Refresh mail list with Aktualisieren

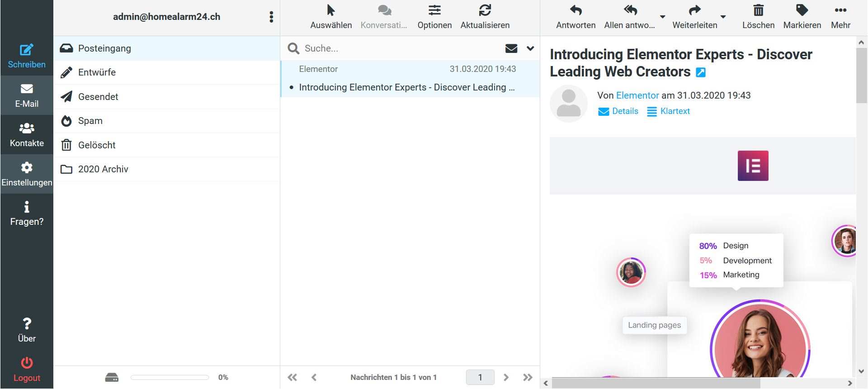pyautogui.click(x=485, y=11)
